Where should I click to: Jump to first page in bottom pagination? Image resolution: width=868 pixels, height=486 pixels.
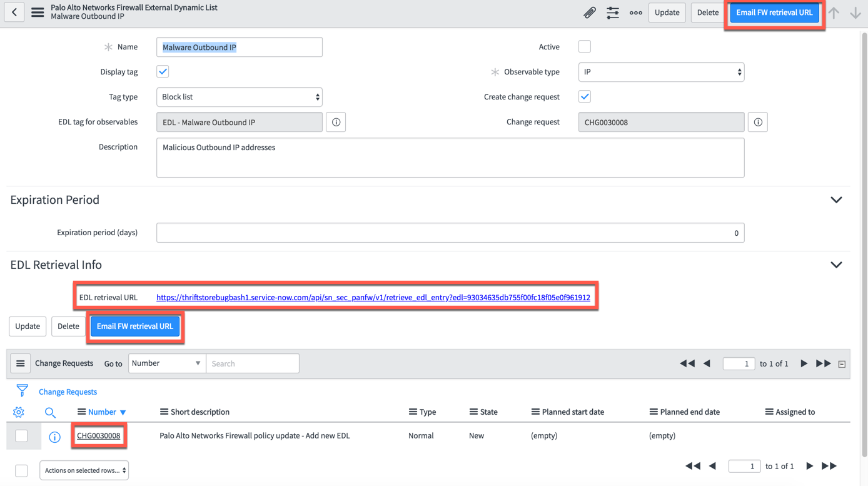pyautogui.click(x=693, y=466)
